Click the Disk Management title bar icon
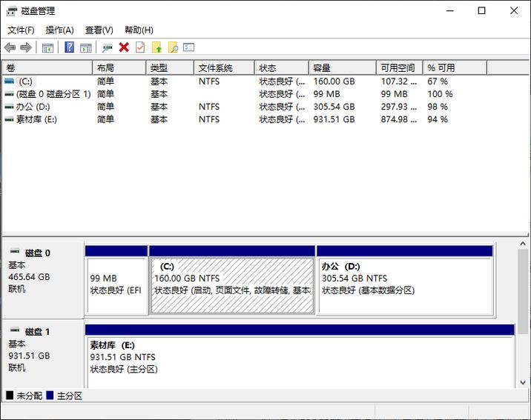 [x=12, y=11]
